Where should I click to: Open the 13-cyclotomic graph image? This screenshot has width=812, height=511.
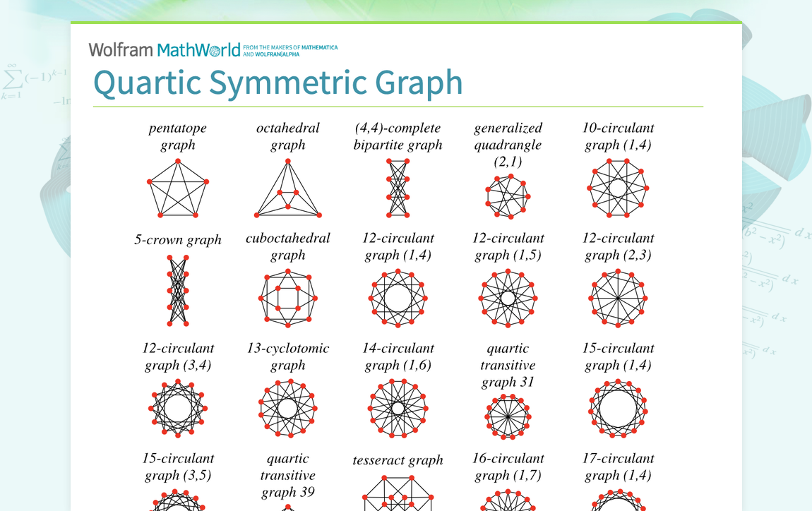[287, 408]
